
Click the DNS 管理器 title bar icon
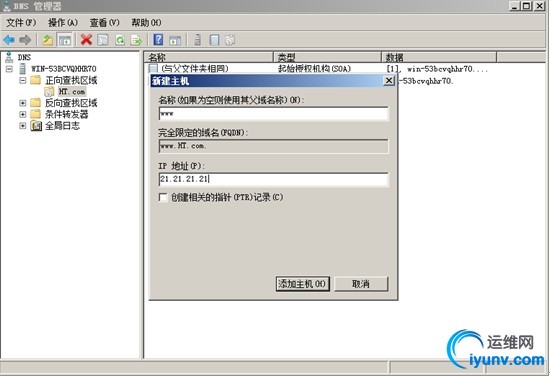pos(7,5)
